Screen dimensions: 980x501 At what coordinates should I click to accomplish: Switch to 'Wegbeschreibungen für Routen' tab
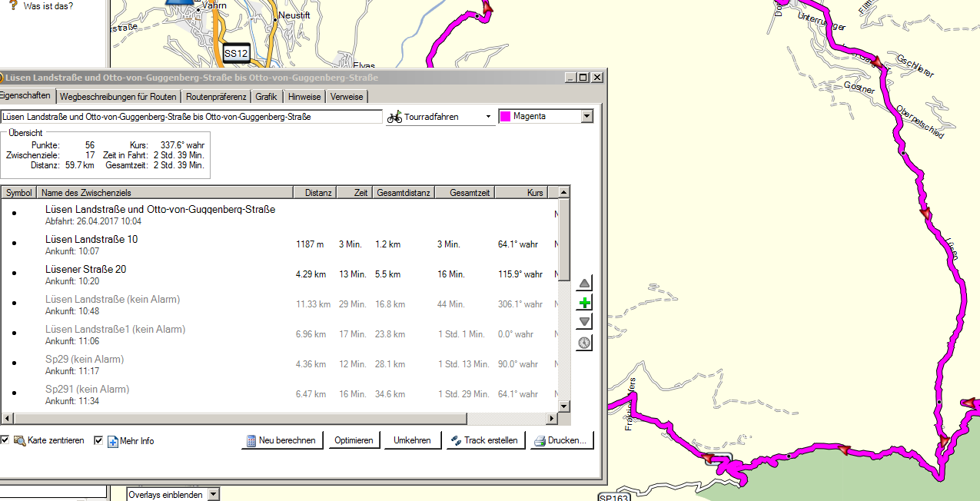(x=118, y=97)
